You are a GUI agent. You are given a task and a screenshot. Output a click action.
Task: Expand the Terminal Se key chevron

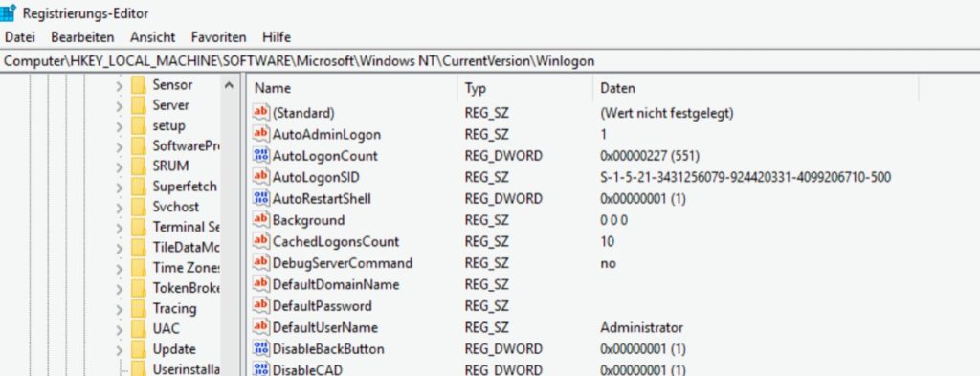[x=120, y=228]
